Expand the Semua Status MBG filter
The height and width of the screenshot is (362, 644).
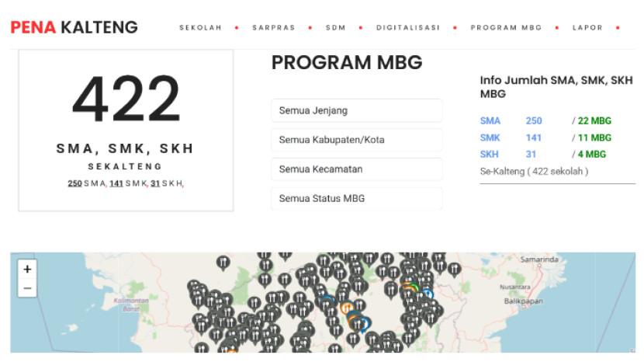click(356, 198)
